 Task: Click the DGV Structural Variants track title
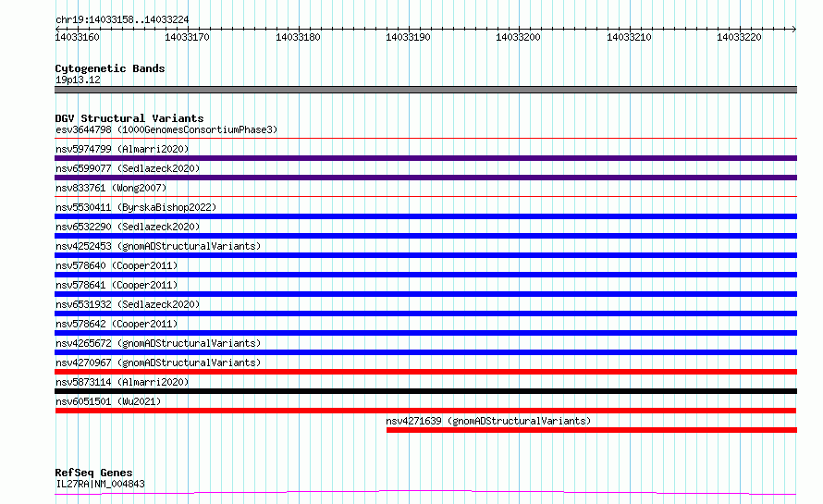pos(129,118)
